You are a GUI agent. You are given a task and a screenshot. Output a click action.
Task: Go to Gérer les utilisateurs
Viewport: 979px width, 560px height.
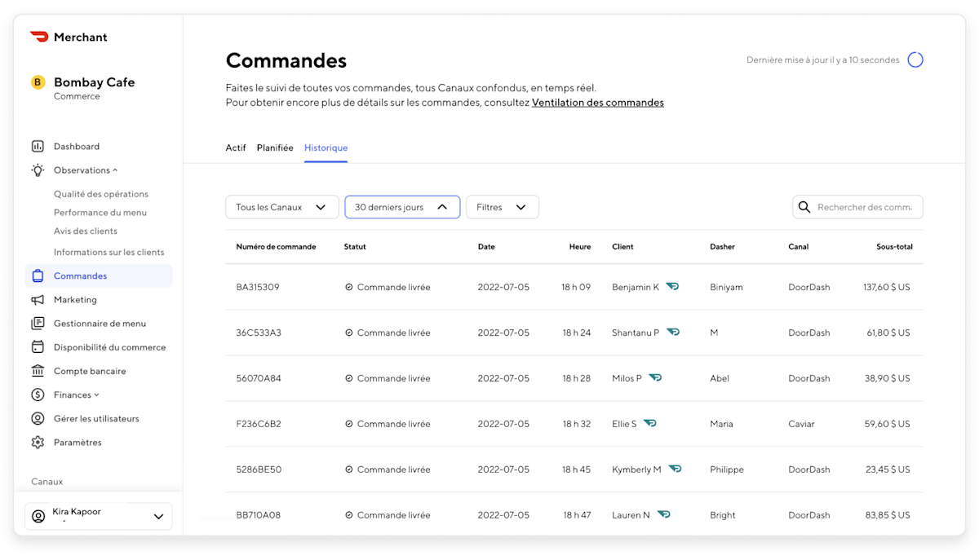[x=96, y=418]
